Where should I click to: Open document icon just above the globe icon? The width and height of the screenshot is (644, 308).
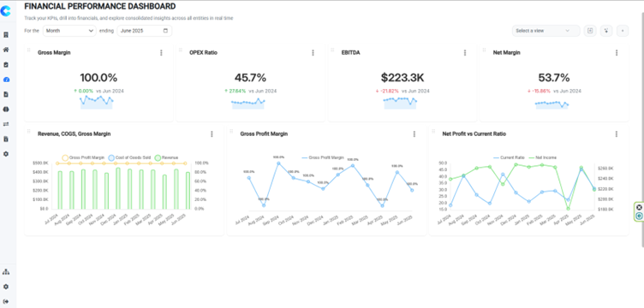(x=6, y=94)
